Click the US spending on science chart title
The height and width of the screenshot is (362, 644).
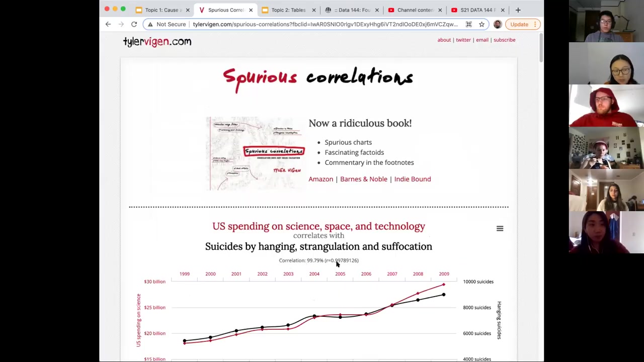click(318, 226)
